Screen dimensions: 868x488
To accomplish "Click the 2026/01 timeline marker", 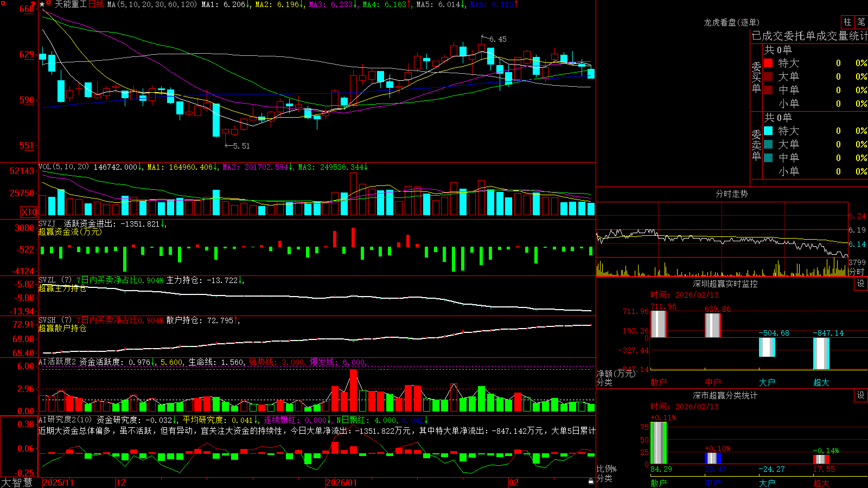I will (341, 483).
